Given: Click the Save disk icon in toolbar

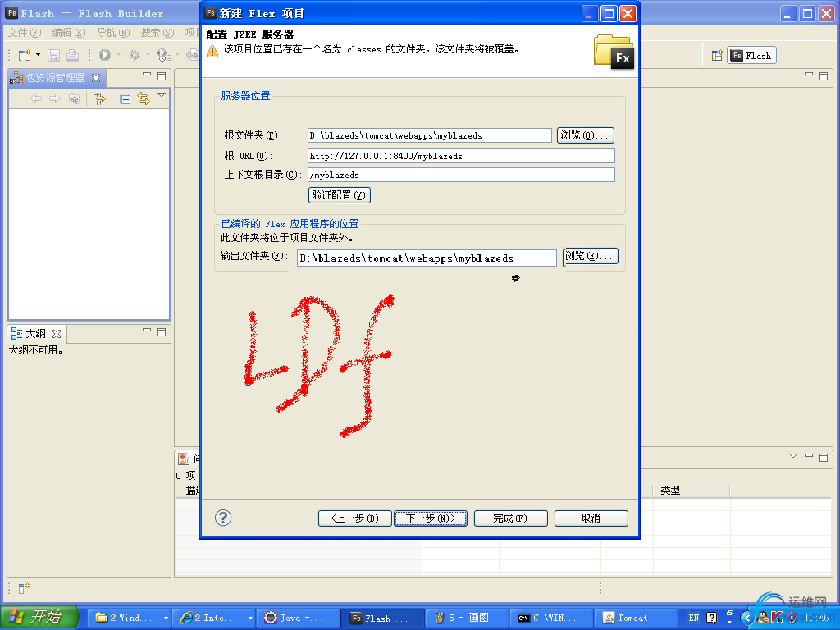Looking at the screenshot, I should (53, 55).
